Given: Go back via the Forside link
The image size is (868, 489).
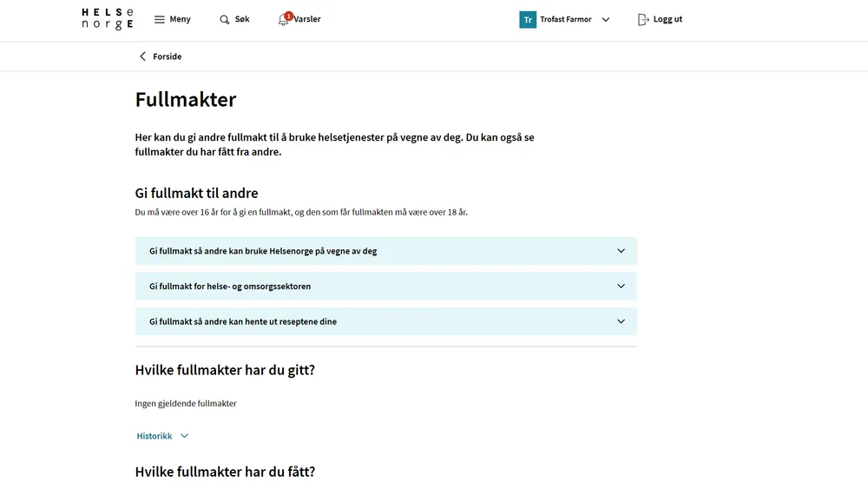Looking at the screenshot, I should (x=168, y=56).
